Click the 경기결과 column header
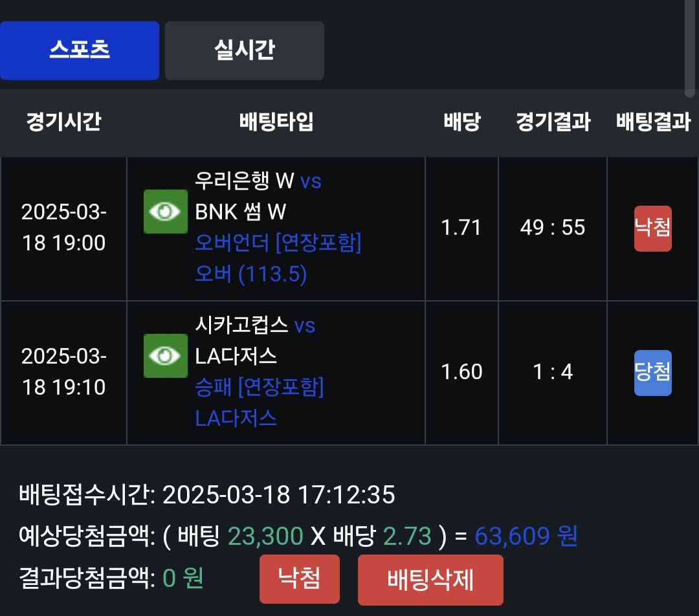 click(x=553, y=122)
